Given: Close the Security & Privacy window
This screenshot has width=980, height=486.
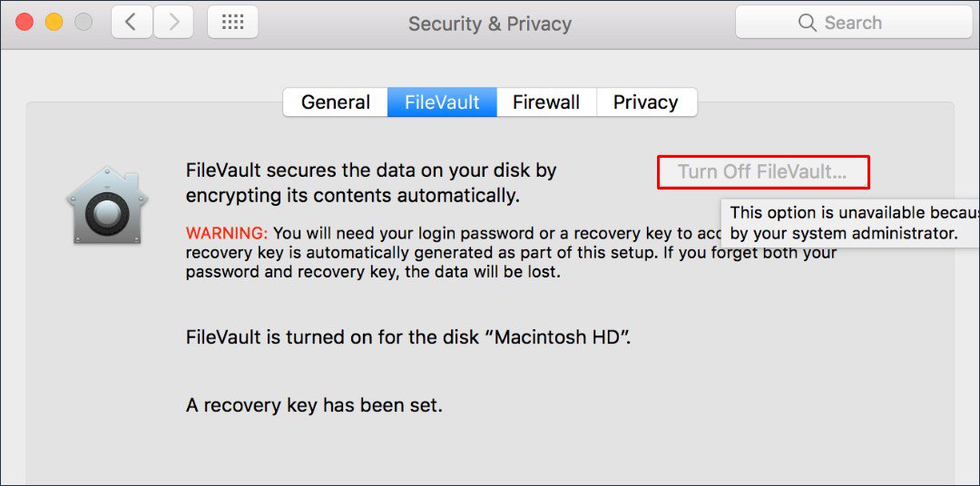Looking at the screenshot, I should click(24, 23).
